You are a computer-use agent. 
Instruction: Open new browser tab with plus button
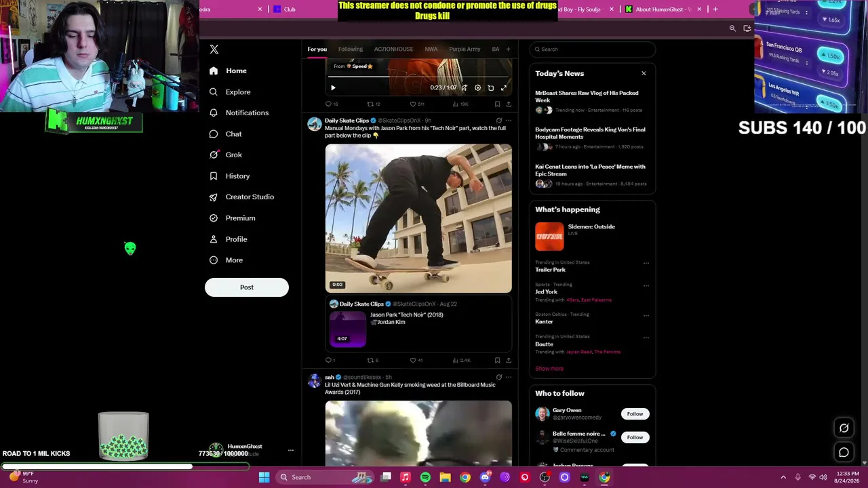(x=715, y=9)
